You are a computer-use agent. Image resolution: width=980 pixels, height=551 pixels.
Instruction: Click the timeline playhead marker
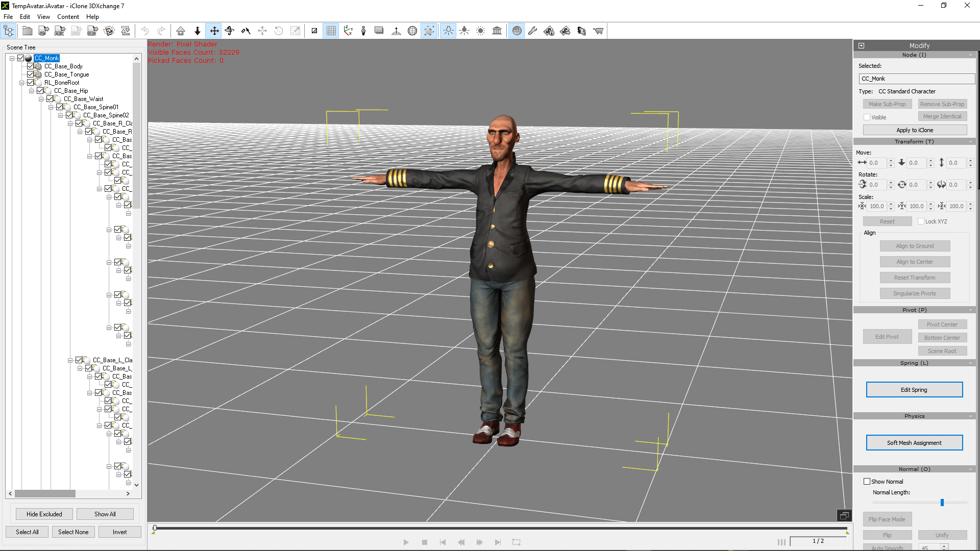pyautogui.click(x=155, y=528)
